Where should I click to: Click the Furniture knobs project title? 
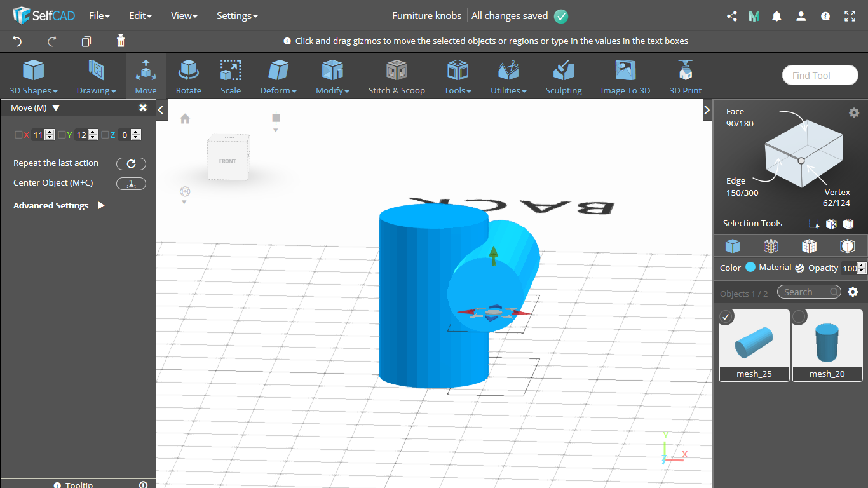[427, 16]
